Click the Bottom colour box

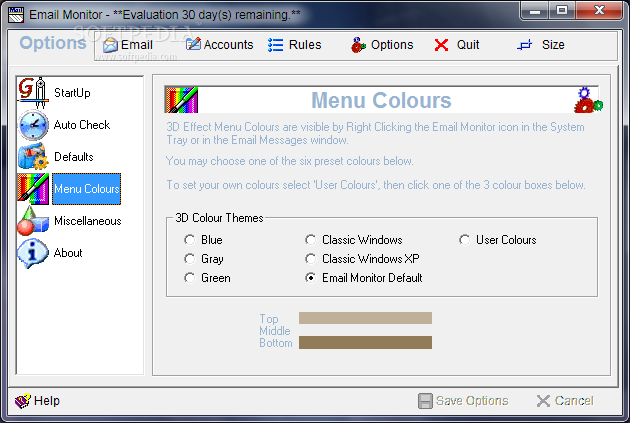coord(365,343)
